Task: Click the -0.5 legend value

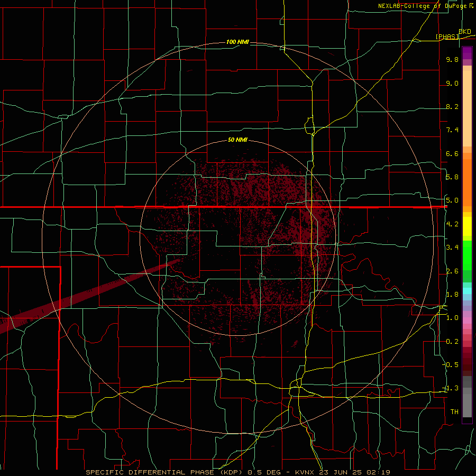Action: point(451,365)
